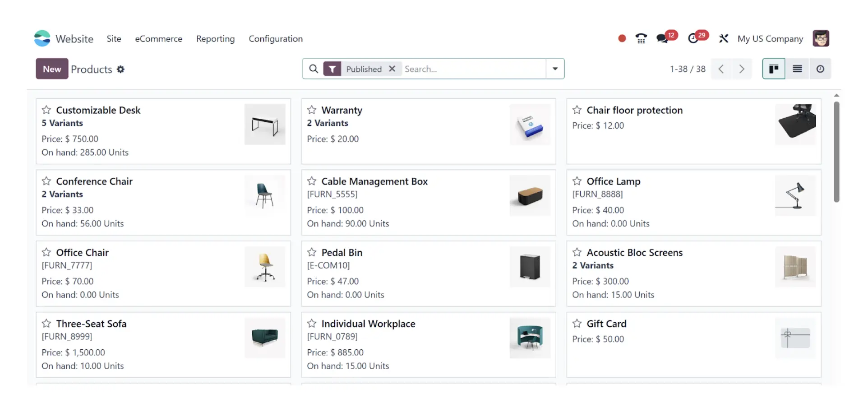The image size is (868, 417).
Task: Switch to list view
Action: pos(797,69)
